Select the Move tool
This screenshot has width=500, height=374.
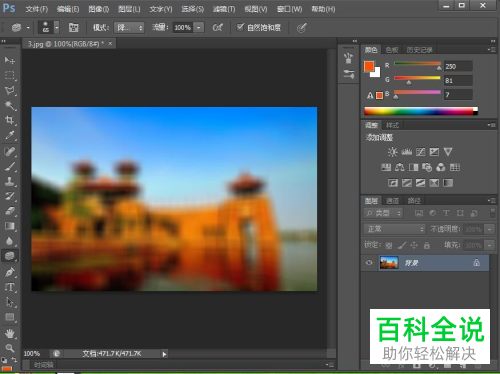[10, 60]
